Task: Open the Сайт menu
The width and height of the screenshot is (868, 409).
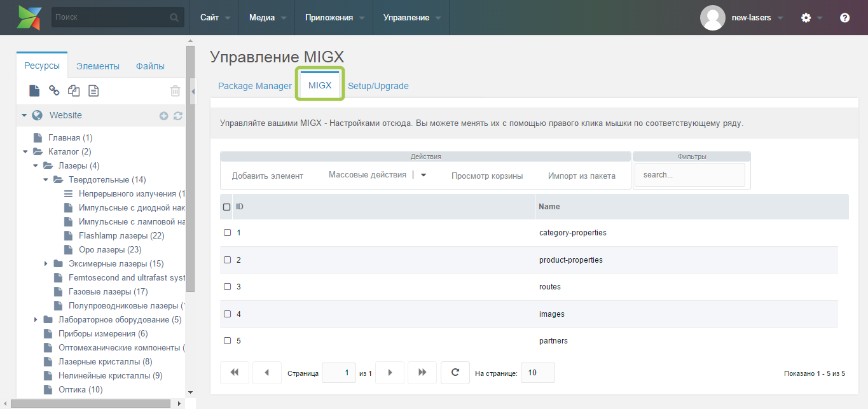Action: (214, 18)
